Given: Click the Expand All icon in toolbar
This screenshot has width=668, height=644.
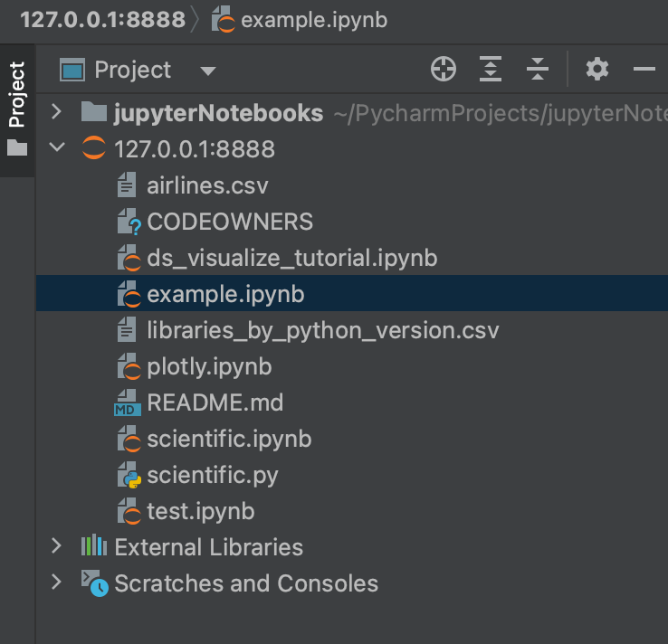Looking at the screenshot, I should [x=490, y=69].
